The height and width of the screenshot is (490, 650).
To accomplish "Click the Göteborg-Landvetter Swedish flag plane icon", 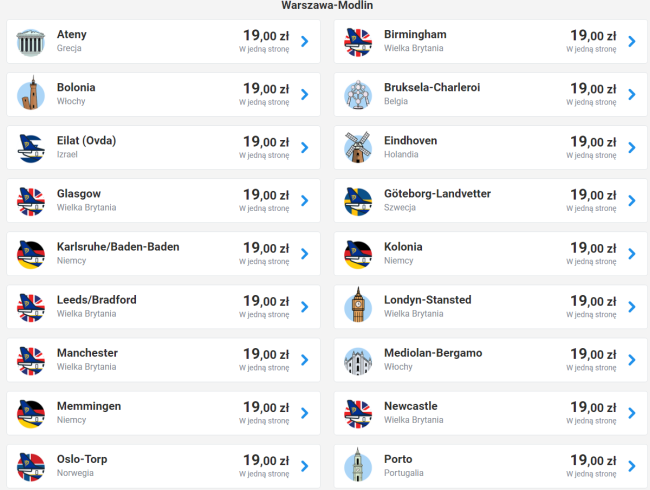I will click(358, 201).
